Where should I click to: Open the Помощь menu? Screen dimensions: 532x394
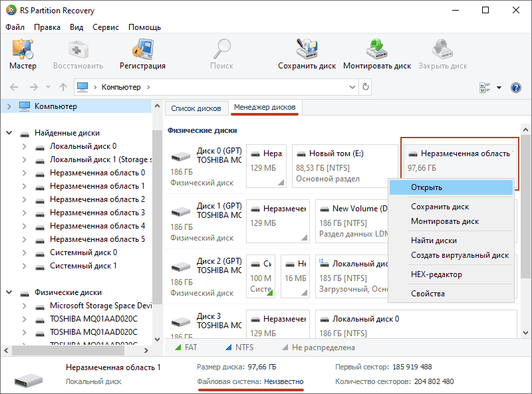coord(144,27)
